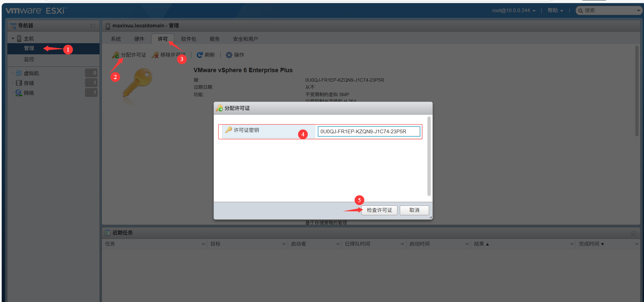The image size is (644, 302).
Task: Open the Services (服务) tab
Action: click(x=215, y=39)
